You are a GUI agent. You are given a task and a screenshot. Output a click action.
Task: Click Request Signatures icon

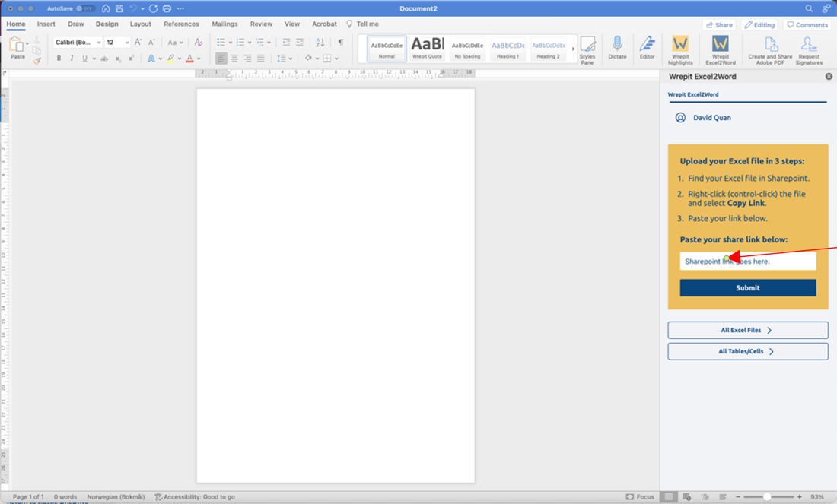(809, 50)
